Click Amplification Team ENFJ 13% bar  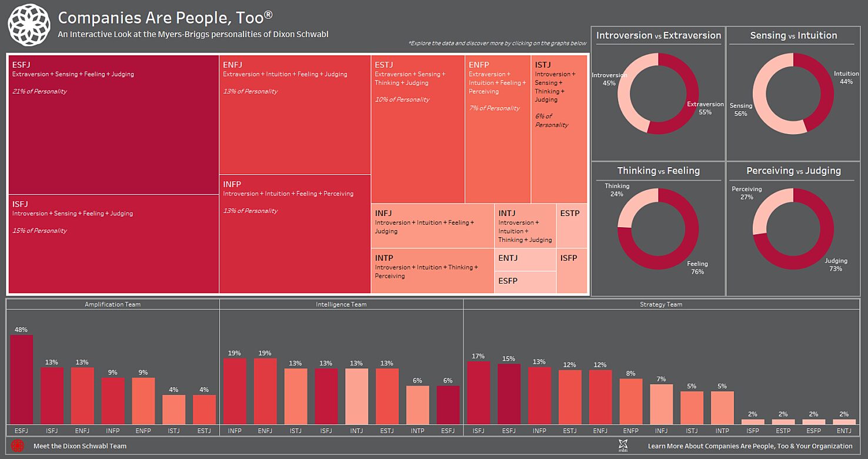(82, 395)
